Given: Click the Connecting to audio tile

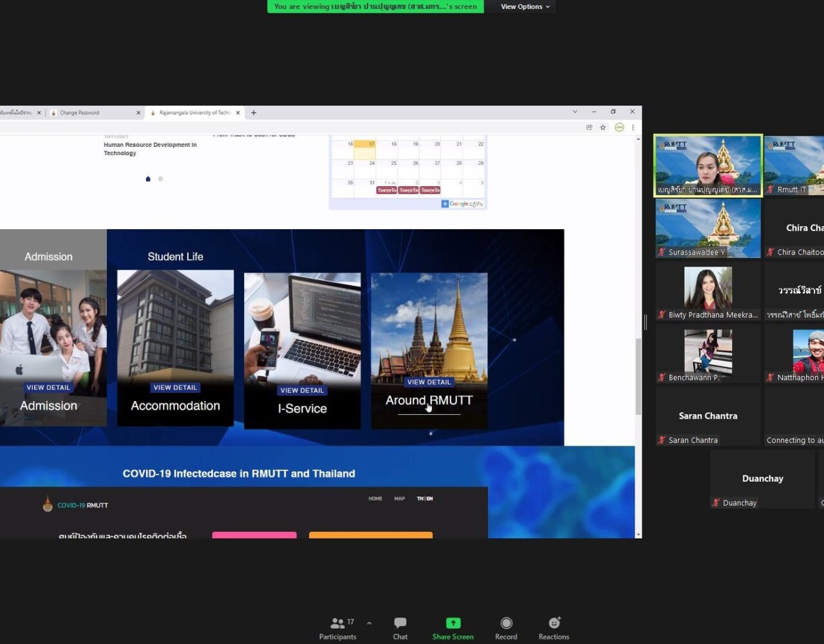Looking at the screenshot, I should click(794, 416).
